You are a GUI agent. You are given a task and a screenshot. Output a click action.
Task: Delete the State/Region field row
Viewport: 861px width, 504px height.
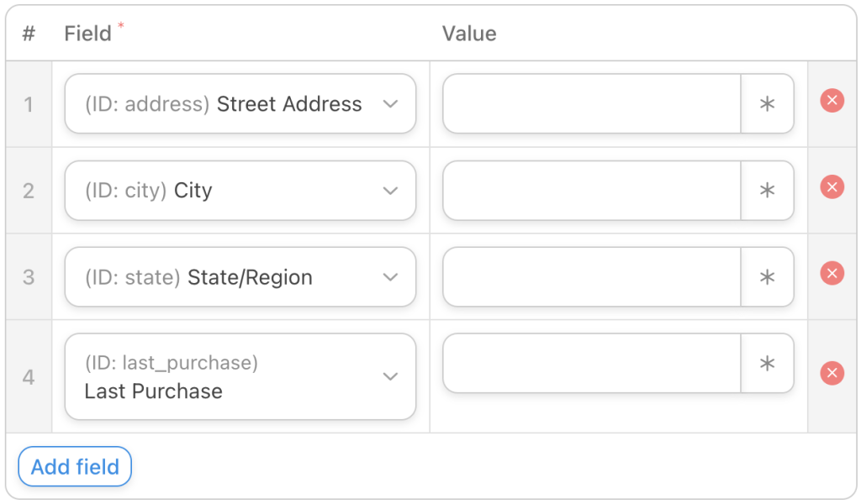click(x=832, y=273)
